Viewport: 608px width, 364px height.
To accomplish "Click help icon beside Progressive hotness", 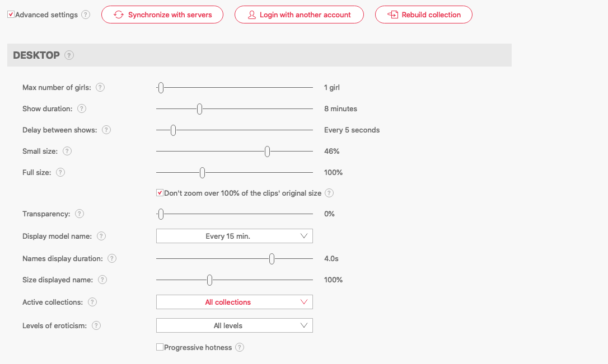I will point(240,348).
